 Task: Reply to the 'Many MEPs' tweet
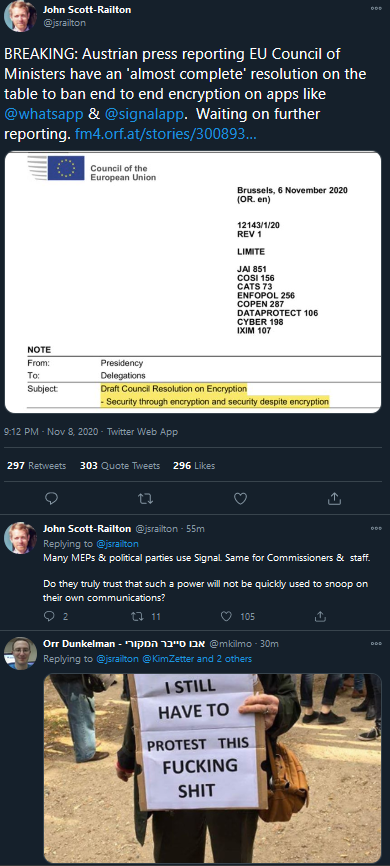[x=49, y=616]
